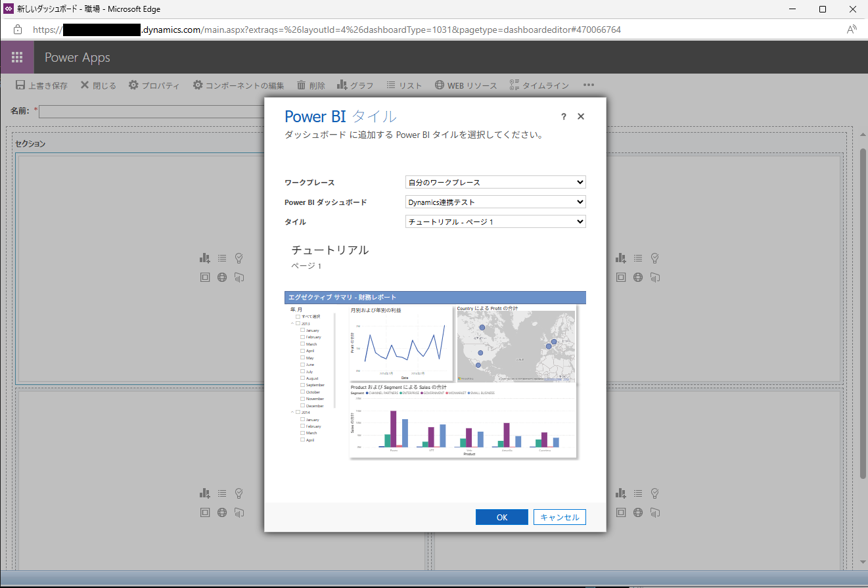Click the insert chart icon in lower-right cell

[x=620, y=493]
